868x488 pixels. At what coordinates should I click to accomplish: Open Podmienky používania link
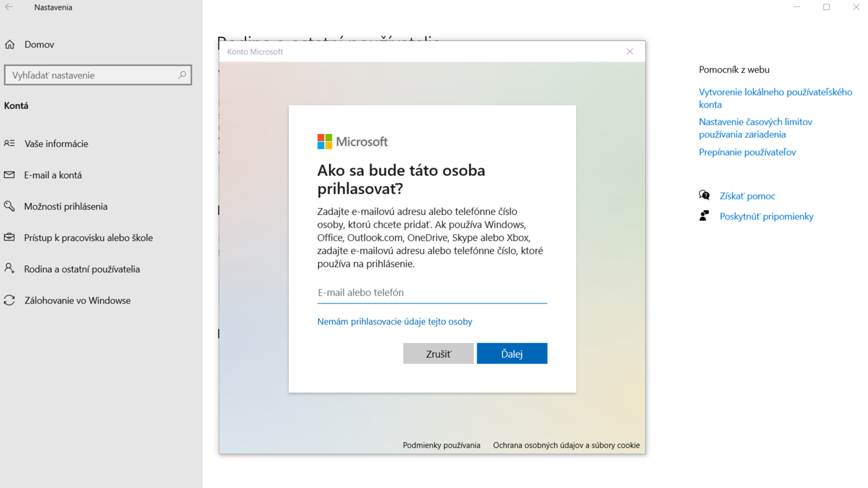coord(441,445)
